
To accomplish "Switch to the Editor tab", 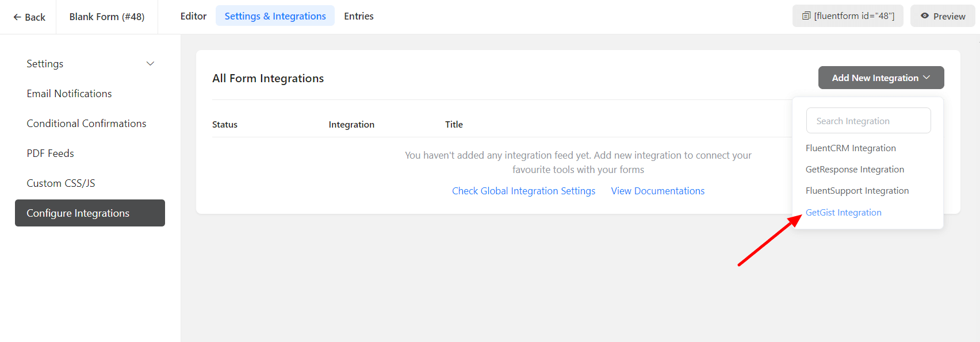I will point(193,16).
